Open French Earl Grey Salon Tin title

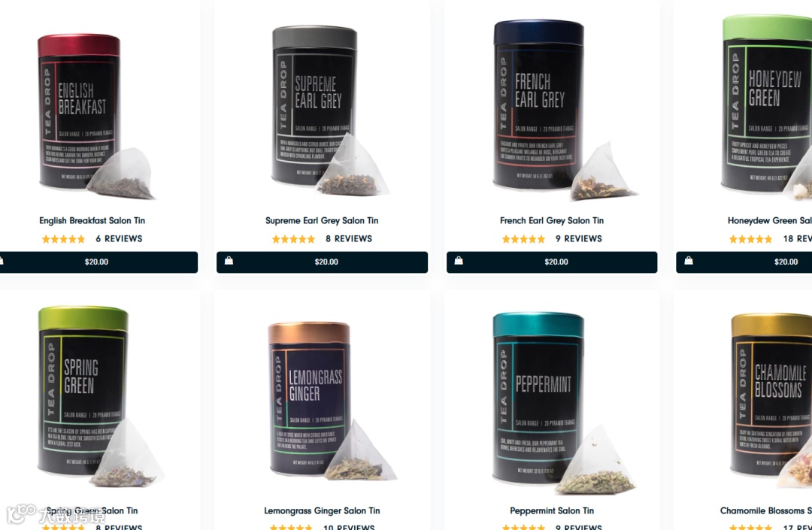(x=552, y=220)
